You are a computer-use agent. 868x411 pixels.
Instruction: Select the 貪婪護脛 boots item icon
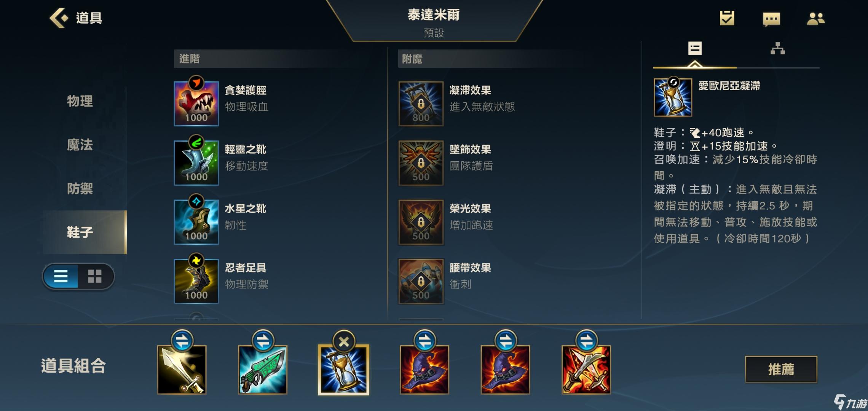[196, 104]
